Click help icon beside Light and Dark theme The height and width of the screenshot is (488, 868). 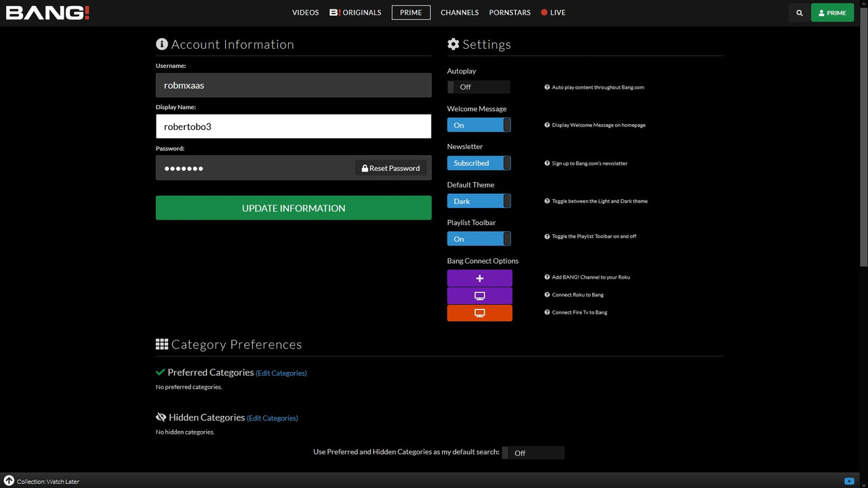coord(547,201)
